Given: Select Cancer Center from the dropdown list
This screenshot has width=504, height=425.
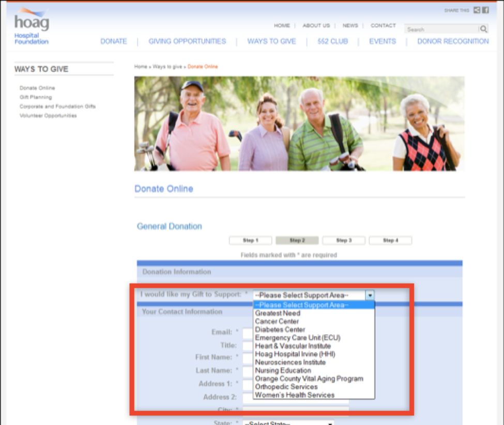Looking at the screenshot, I should tap(277, 321).
